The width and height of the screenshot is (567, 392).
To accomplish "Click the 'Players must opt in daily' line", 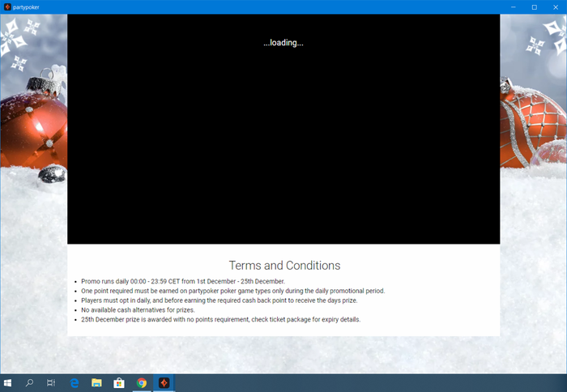I will click(x=220, y=300).
